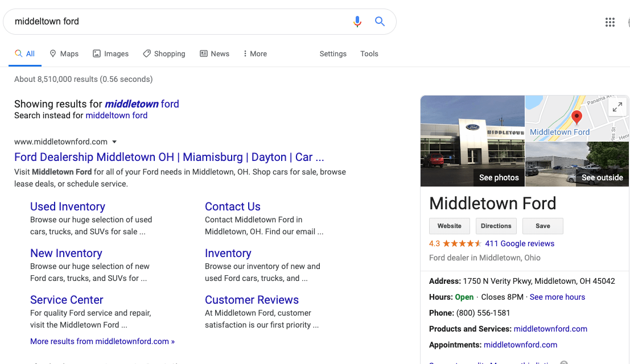
Task: Save Middletown Ford with the Save button
Action: (x=543, y=226)
